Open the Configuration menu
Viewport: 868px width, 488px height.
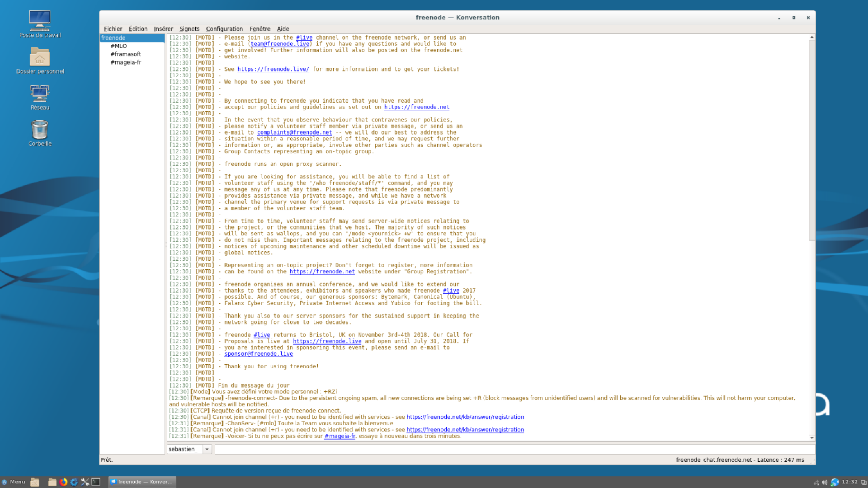click(x=224, y=28)
